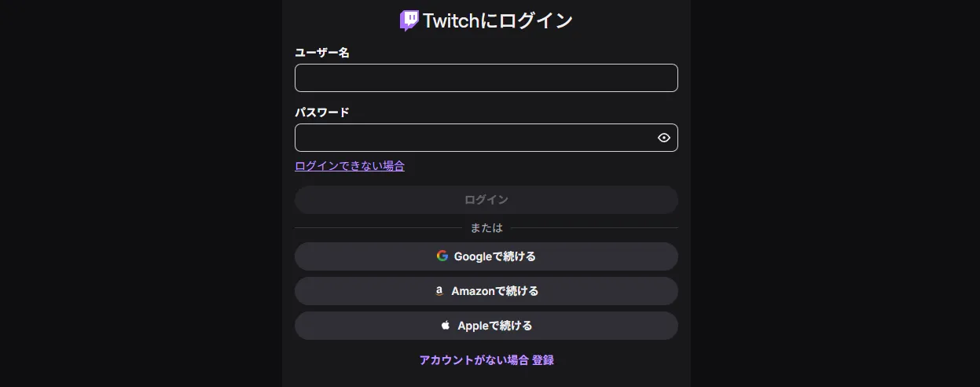This screenshot has height=387, width=980.
Task: Continue with the Appleで続ける text
Action: [x=495, y=326]
